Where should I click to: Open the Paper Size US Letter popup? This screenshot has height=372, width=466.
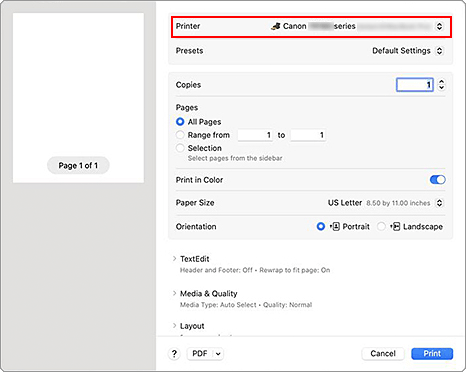click(439, 203)
